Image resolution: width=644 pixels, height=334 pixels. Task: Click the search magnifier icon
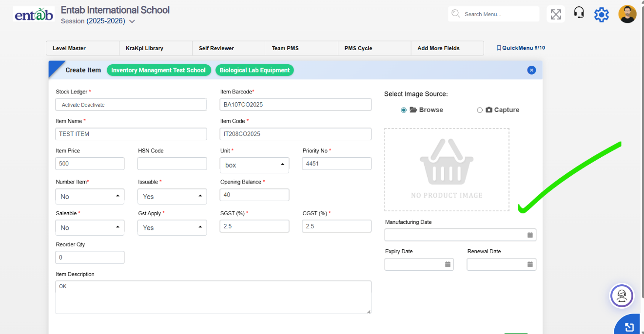[456, 14]
